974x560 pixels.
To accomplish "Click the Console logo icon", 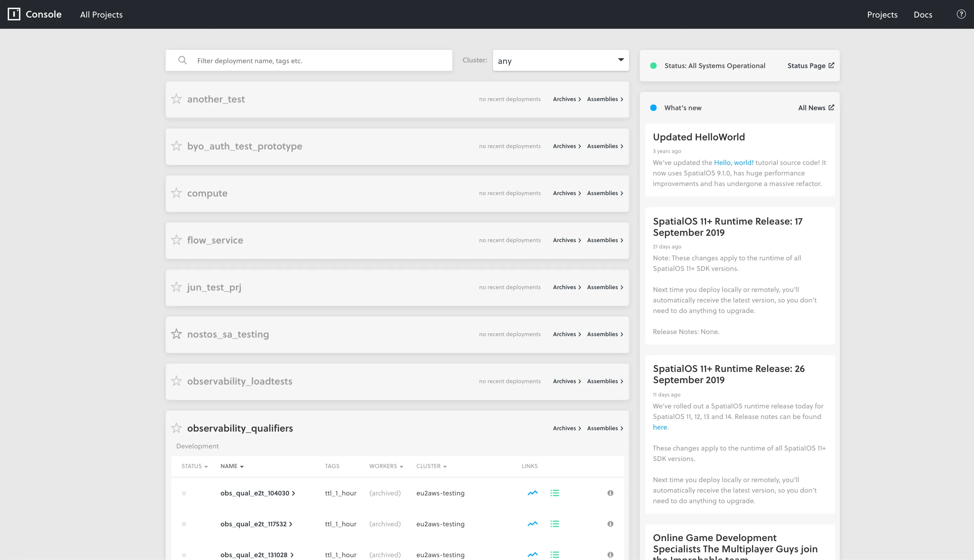I will (14, 14).
